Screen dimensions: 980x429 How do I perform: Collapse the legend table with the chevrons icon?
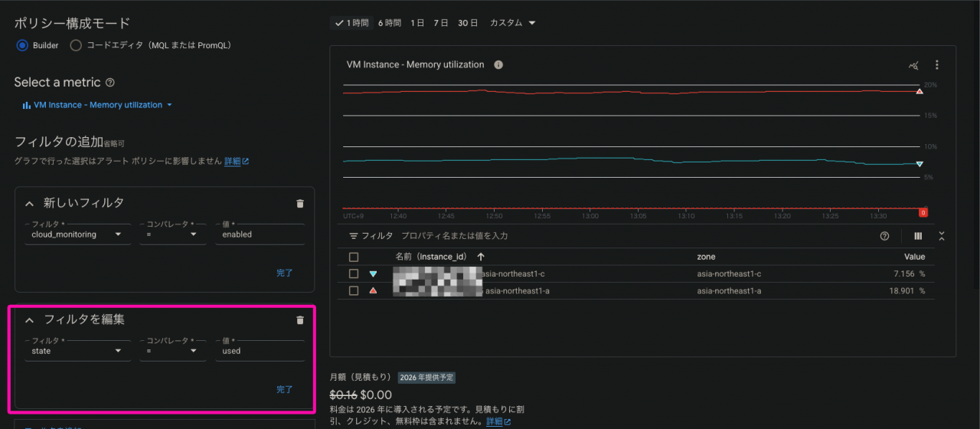(x=942, y=236)
